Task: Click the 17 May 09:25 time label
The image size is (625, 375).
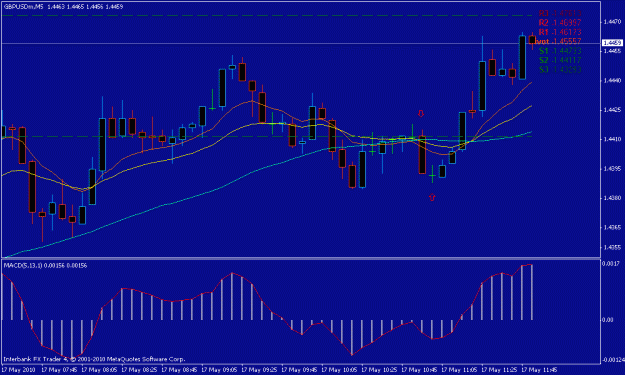Action: pyautogui.click(x=259, y=370)
